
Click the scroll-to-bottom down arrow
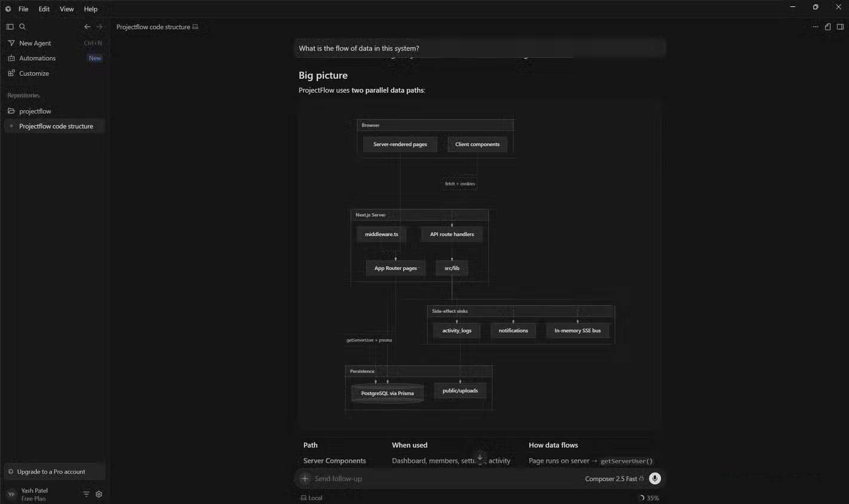point(479,457)
